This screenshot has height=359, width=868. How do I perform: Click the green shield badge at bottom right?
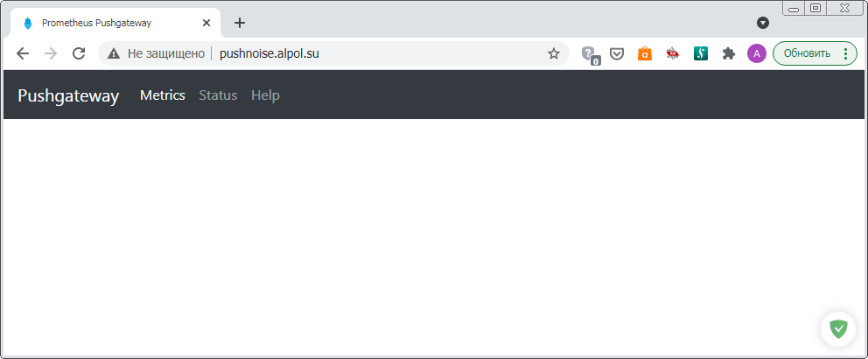[838, 329]
